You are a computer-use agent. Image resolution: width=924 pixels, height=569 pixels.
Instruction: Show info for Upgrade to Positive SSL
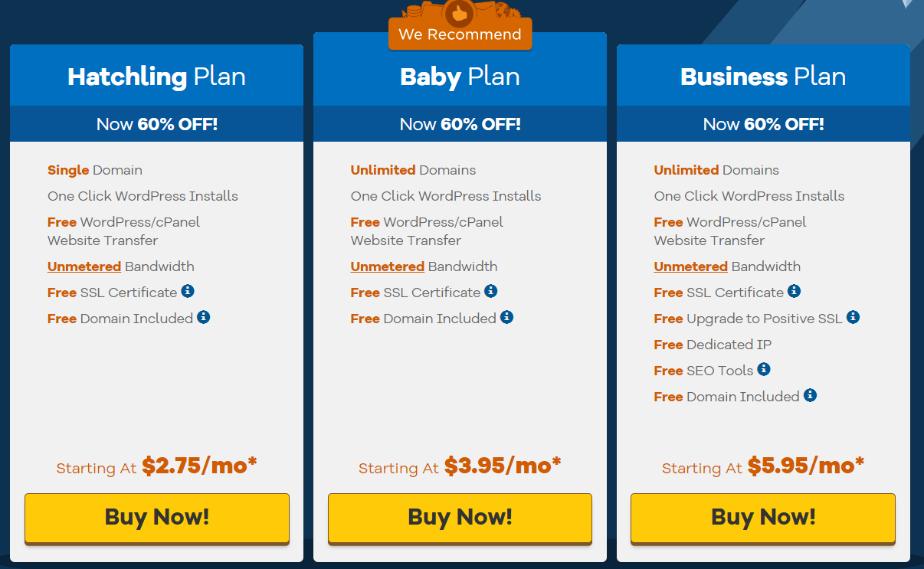click(x=853, y=317)
